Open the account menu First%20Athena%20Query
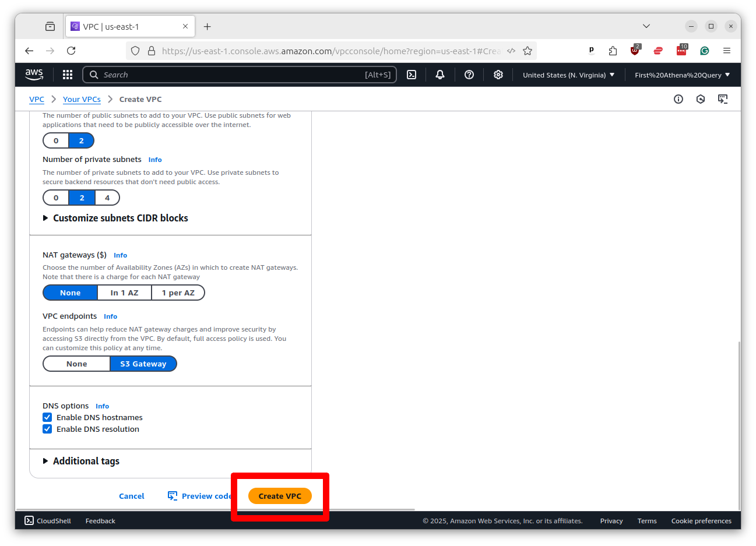 click(x=681, y=75)
